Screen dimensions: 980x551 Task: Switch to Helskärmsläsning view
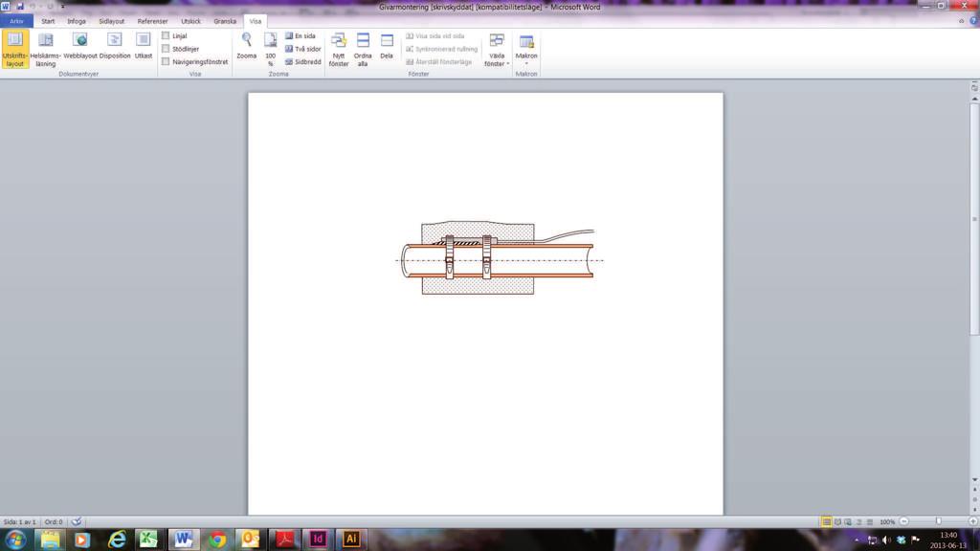(x=46, y=49)
